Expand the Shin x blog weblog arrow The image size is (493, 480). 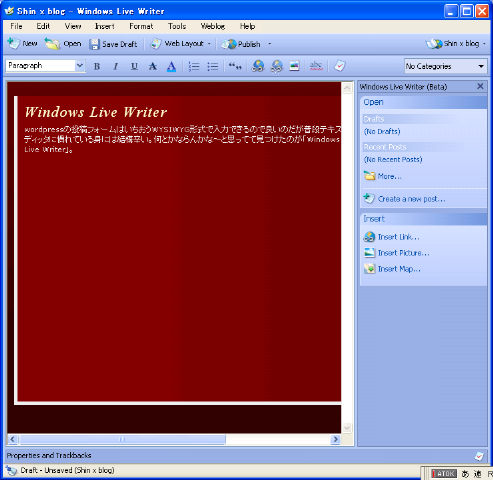pos(484,44)
